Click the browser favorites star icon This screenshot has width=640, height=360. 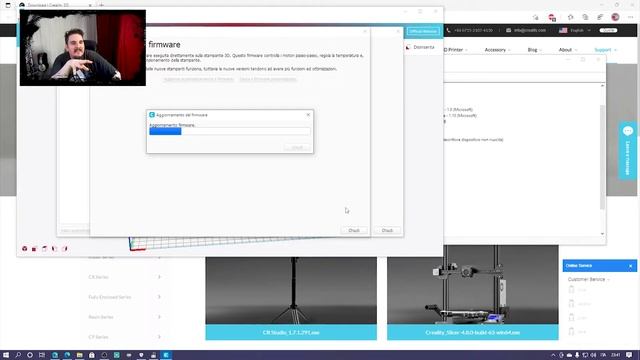click(x=536, y=17)
